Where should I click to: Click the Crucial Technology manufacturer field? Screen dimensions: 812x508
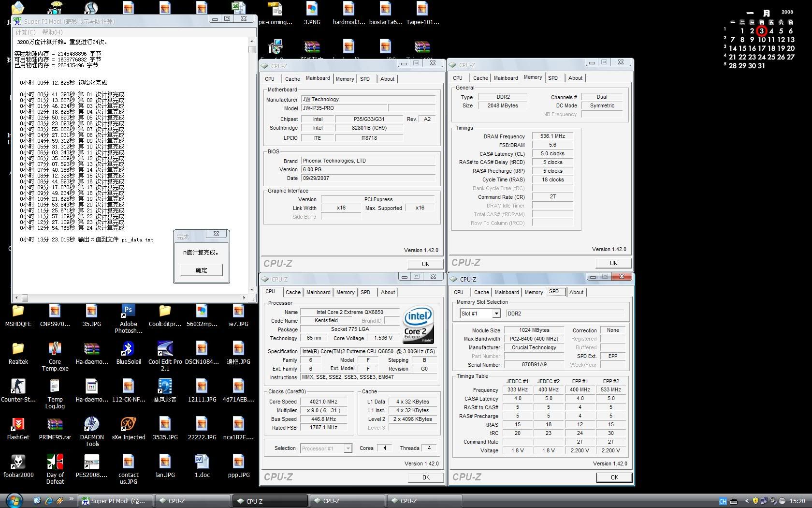click(534, 347)
